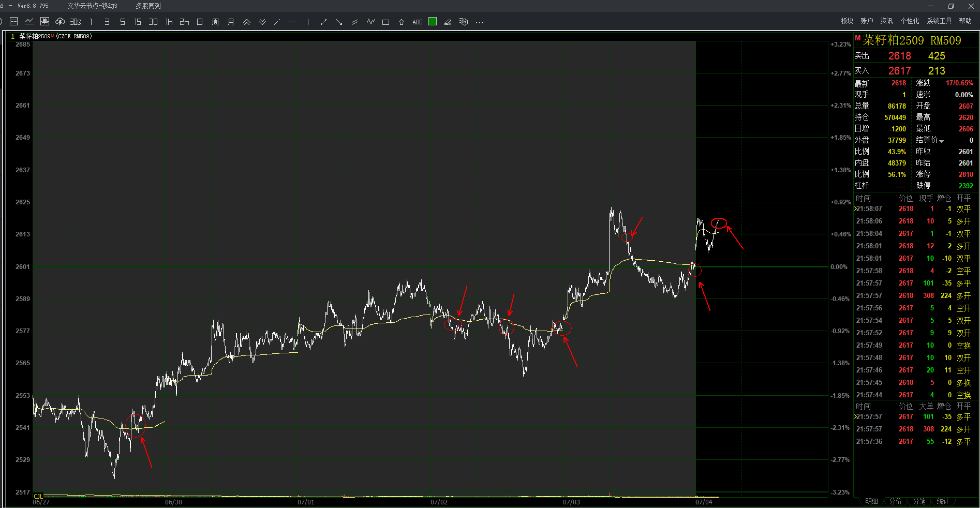
Task: Open the 个性化 menu
Action: click(x=910, y=21)
